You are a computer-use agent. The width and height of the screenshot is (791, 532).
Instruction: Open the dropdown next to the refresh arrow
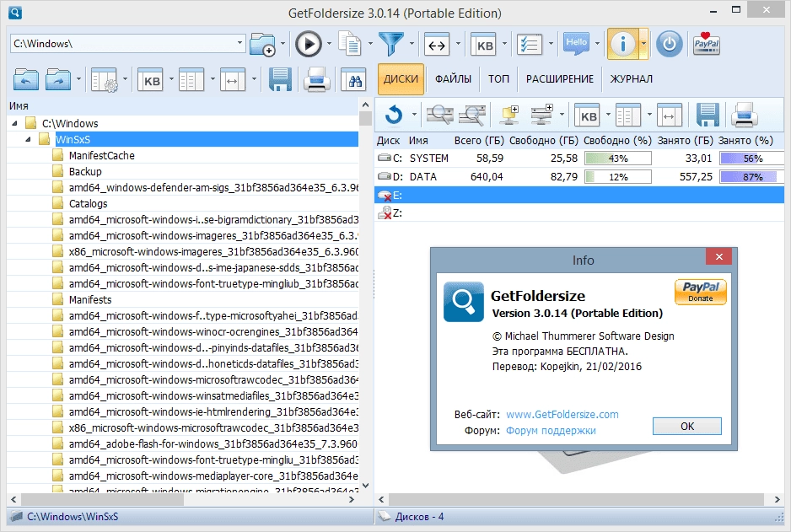pos(414,115)
